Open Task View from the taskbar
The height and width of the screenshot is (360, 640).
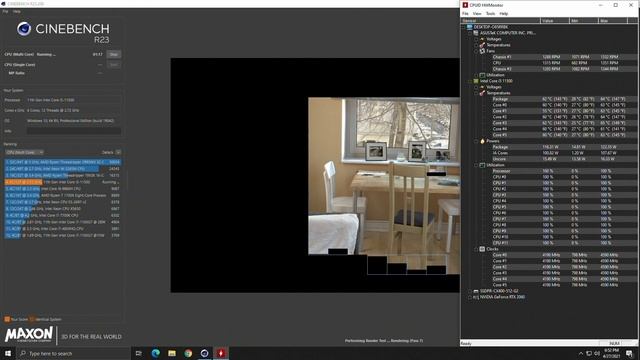pyautogui.click(x=139, y=353)
